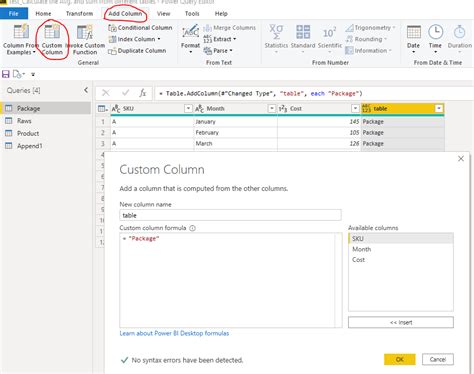The height and width of the screenshot is (374, 474).
Task: Change table column data type icon
Action: [x=366, y=109]
